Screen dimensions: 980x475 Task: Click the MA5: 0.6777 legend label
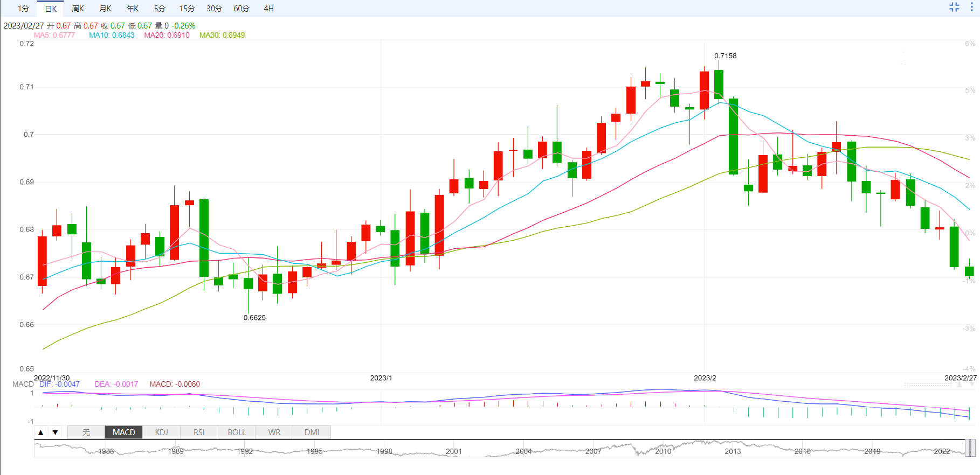[x=54, y=35]
